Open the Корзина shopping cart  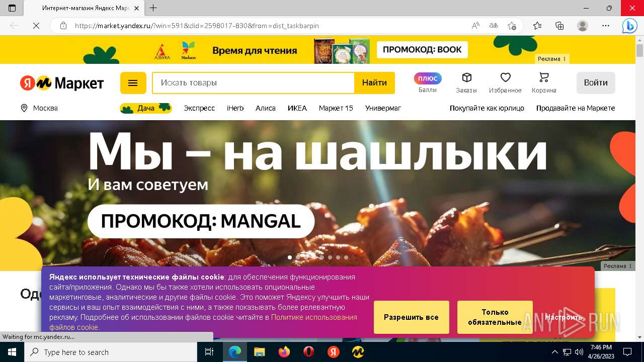pos(544,83)
